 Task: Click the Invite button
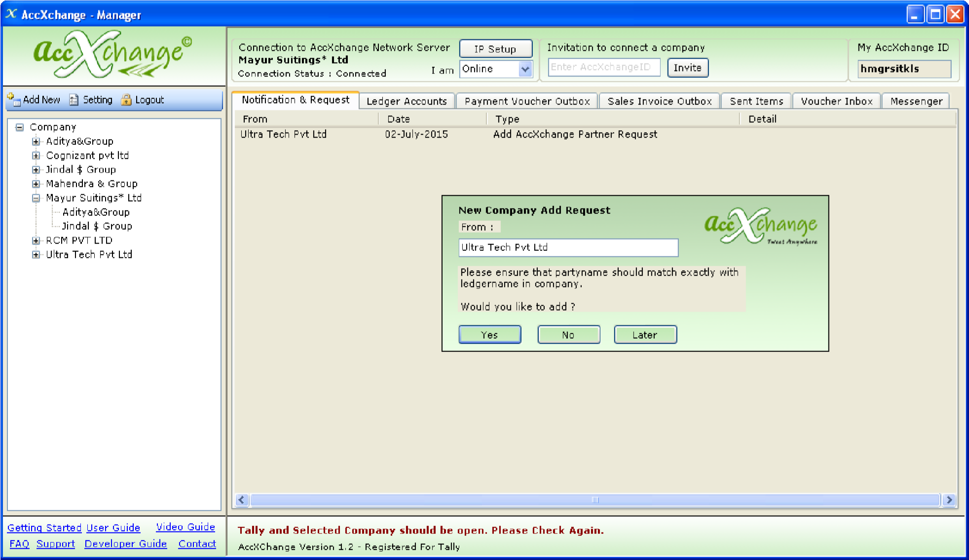point(687,68)
